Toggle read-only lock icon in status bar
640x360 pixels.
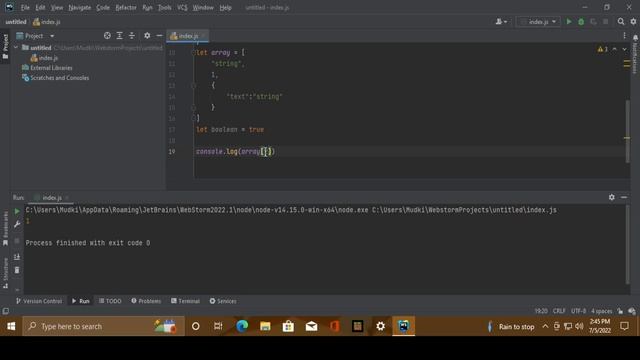click(x=620, y=311)
